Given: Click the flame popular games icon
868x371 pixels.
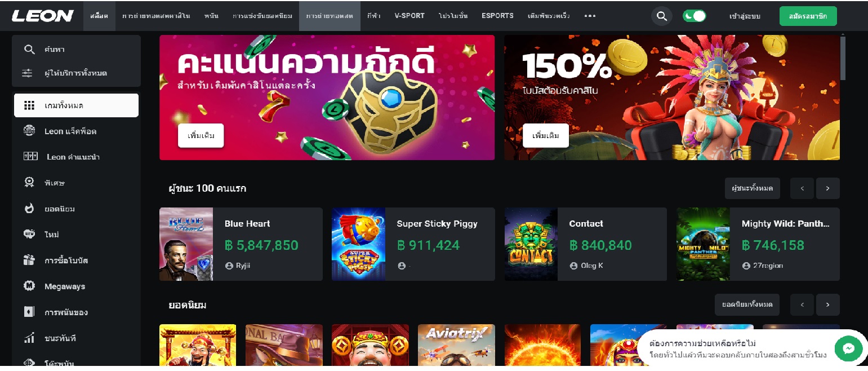Looking at the screenshot, I should pos(29,209).
